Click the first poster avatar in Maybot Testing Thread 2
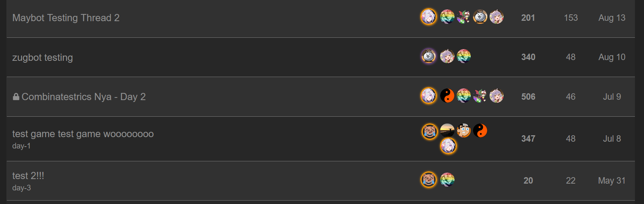Image resolution: width=644 pixels, height=204 pixels. [x=428, y=17]
